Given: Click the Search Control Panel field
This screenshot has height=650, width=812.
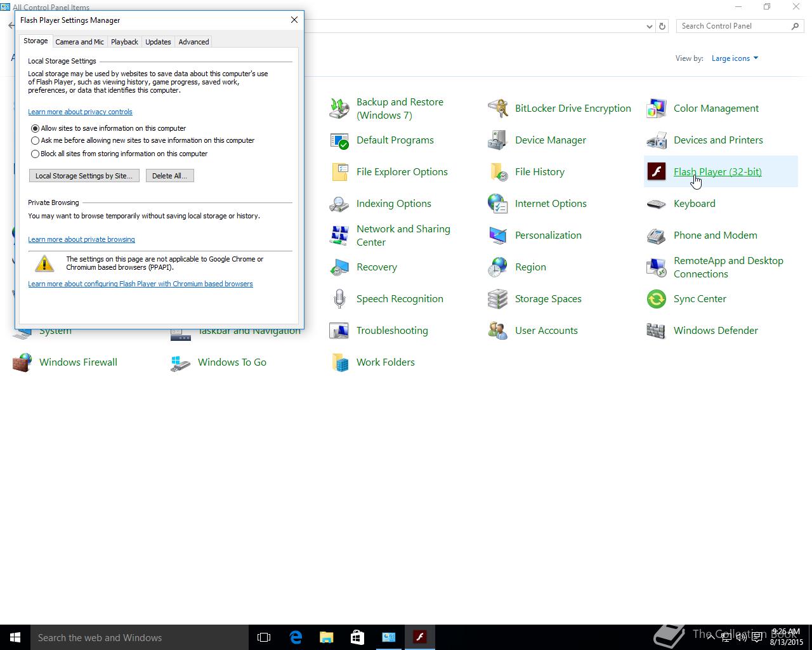Looking at the screenshot, I should click(733, 26).
